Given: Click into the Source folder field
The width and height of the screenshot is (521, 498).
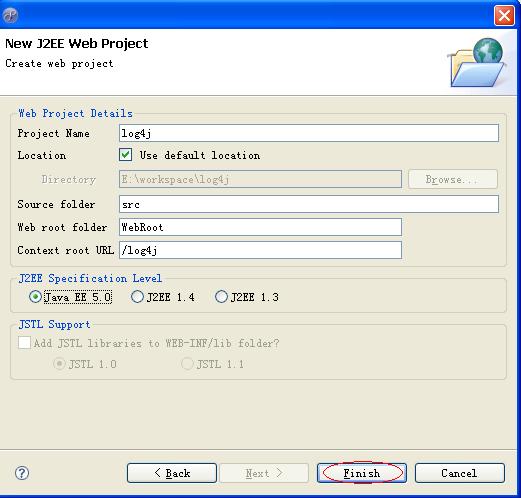Looking at the screenshot, I should [x=309, y=204].
